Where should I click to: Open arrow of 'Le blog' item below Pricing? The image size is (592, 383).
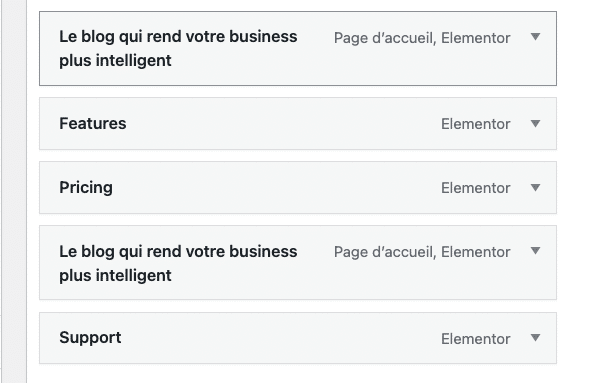(535, 251)
